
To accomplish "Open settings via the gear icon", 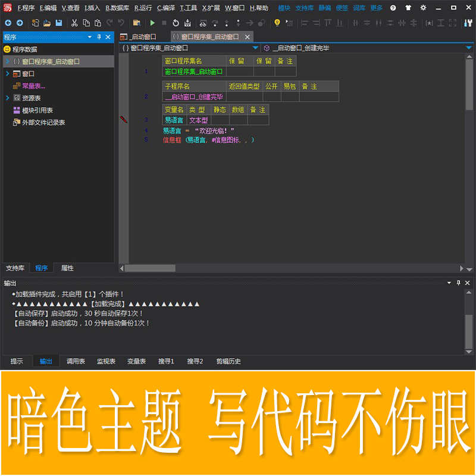I will 423,8.
